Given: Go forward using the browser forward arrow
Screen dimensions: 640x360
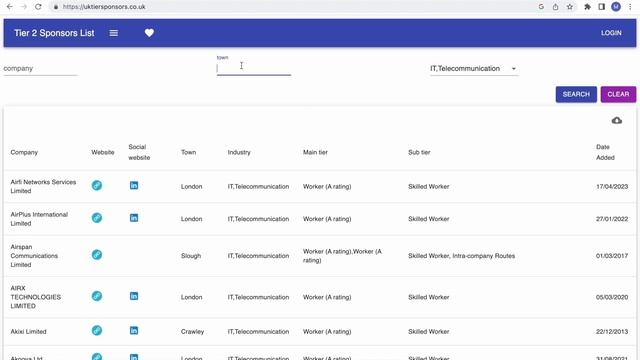Looking at the screenshot, I should tap(24, 7).
